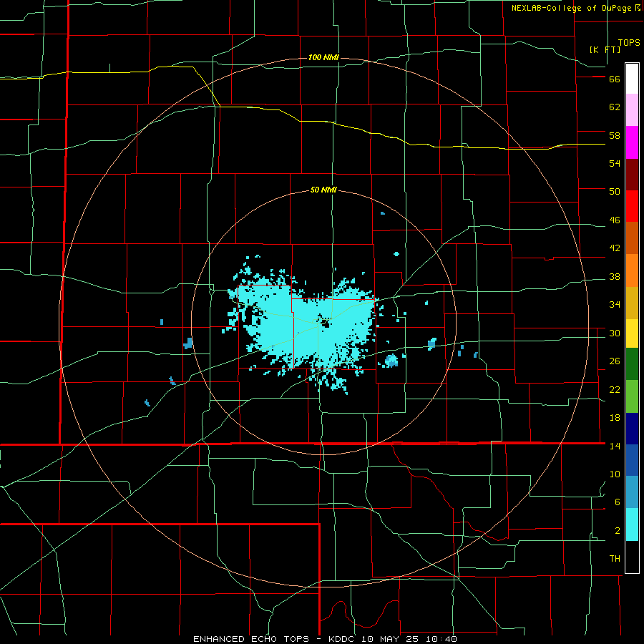Pick the light pink swatch in the color bar
644x644 pixels.
pyautogui.click(x=632, y=109)
